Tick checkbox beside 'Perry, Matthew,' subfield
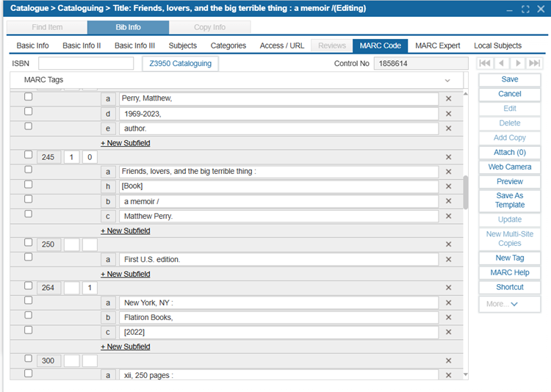Image resolution: width=551 pixels, height=392 pixels. pos(29,97)
